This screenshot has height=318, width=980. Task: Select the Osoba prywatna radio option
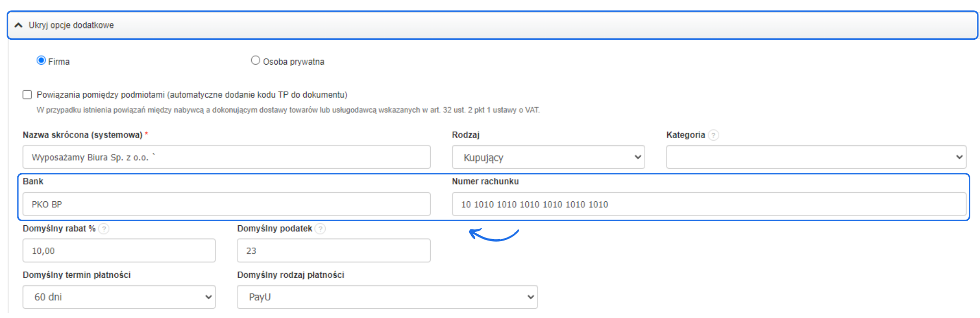coord(255,61)
